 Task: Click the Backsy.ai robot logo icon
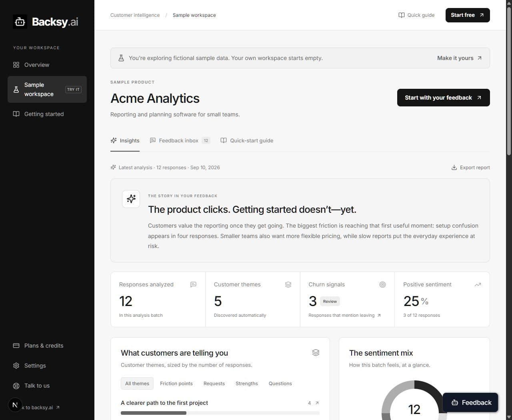tap(20, 22)
